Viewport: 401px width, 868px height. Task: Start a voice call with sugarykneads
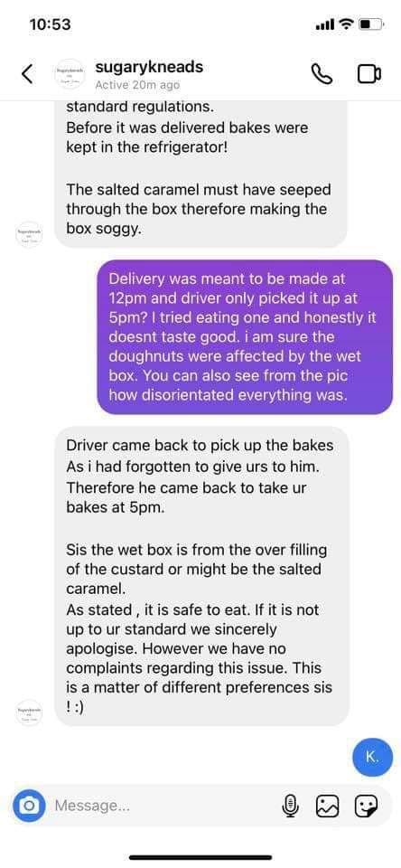[322, 74]
